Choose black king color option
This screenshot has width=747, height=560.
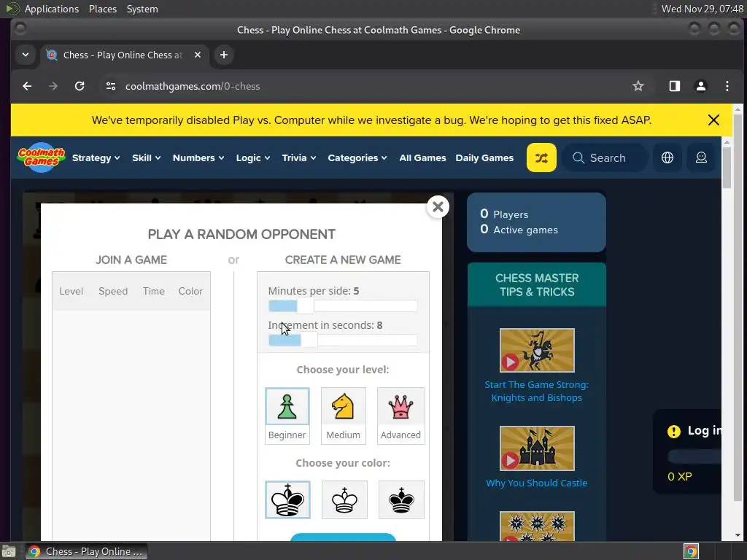401,499
